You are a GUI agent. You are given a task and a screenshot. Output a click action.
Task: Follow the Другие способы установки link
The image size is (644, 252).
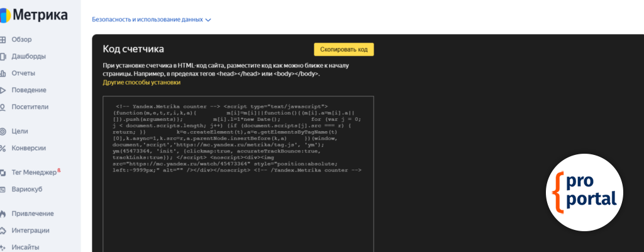pyautogui.click(x=141, y=83)
